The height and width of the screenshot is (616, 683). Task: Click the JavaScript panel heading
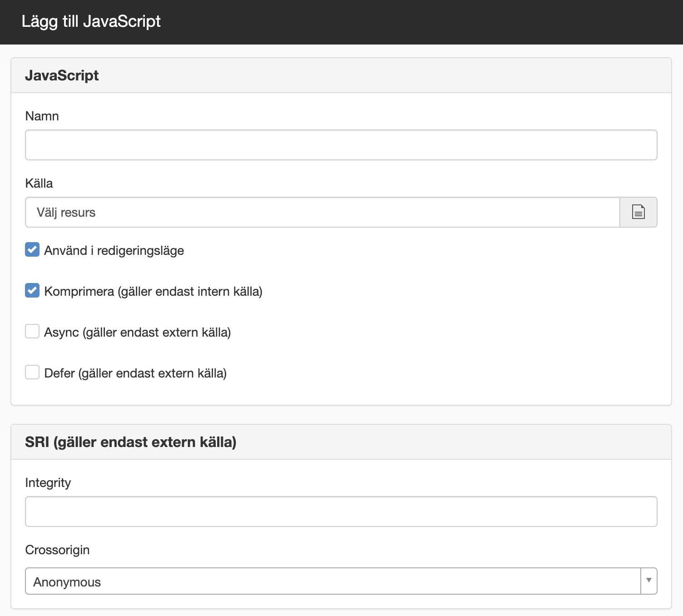coord(62,75)
